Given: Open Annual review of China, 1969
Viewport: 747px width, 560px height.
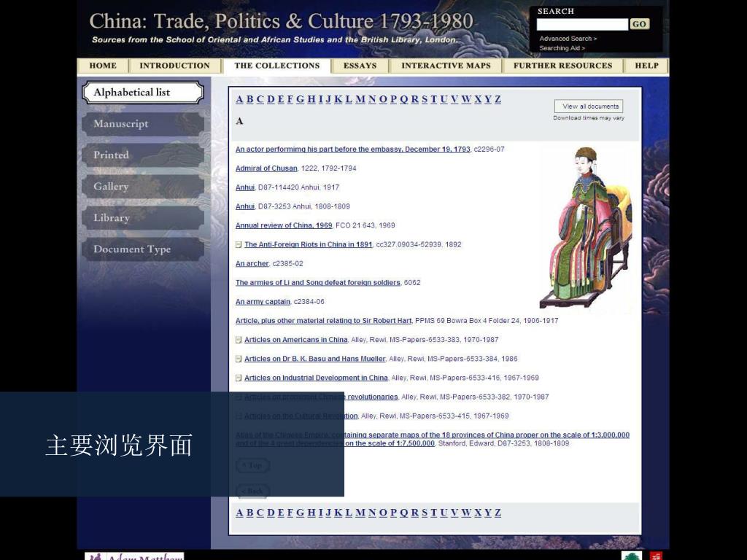Looking at the screenshot, I should (284, 226).
